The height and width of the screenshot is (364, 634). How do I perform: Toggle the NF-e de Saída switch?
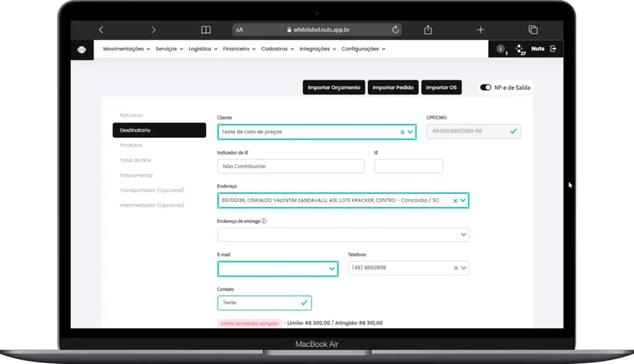(485, 87)
